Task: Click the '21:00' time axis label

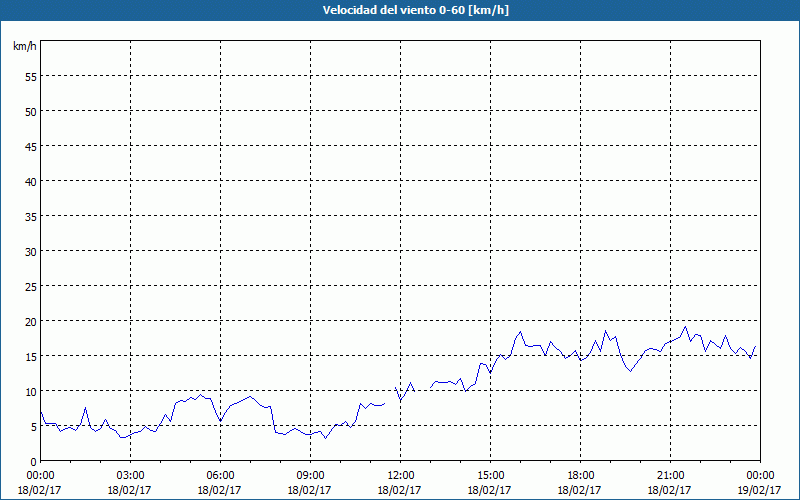Action: pyautogui.click(x=670, y=476)
